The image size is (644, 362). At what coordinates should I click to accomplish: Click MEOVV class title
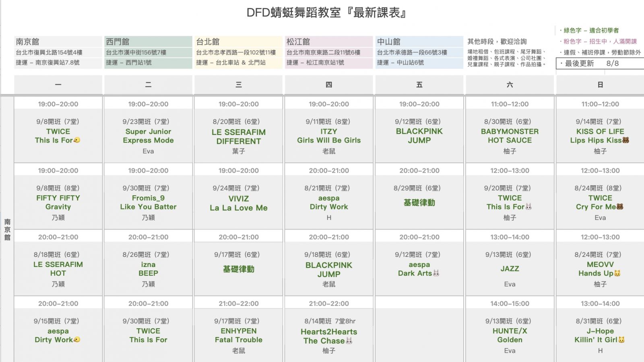point(600,265)
